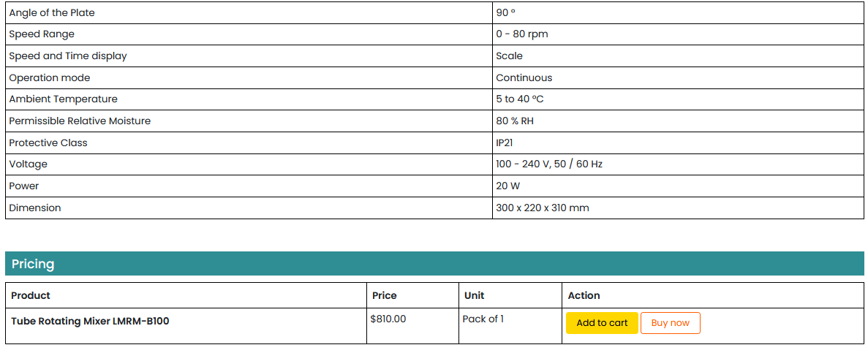Click the Unit column header
The height and width of the screenshot is (353, 868).
(x=475, y=295)
